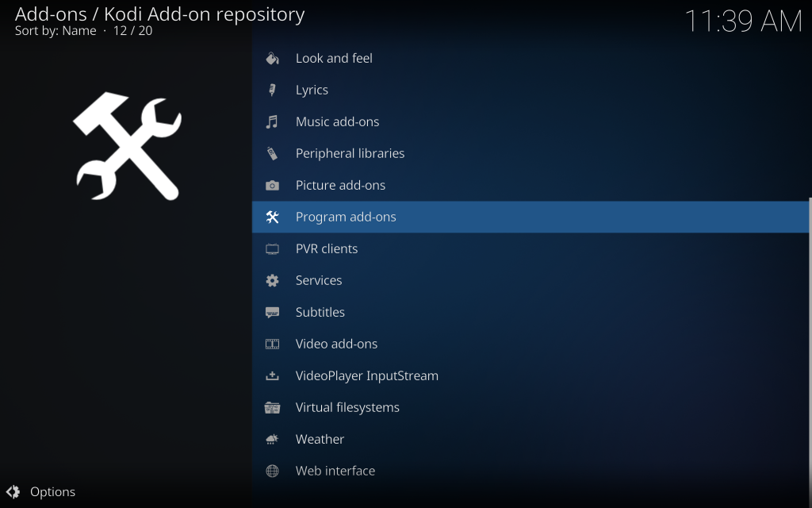The height and width of the screenshot is (508, 812).
Task: Select Peripheral libraries from the list
Action: pos(350,153)
